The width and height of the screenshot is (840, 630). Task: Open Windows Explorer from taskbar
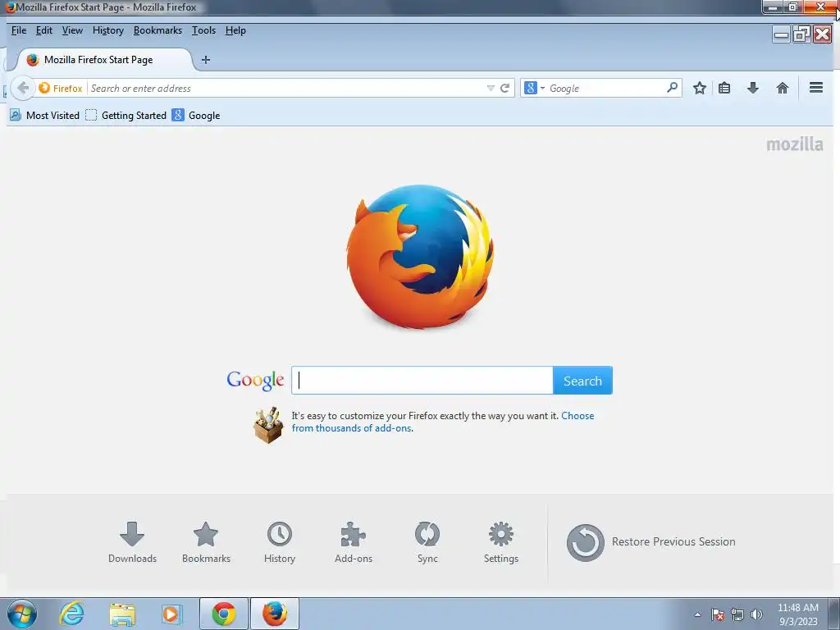[122, 614]
